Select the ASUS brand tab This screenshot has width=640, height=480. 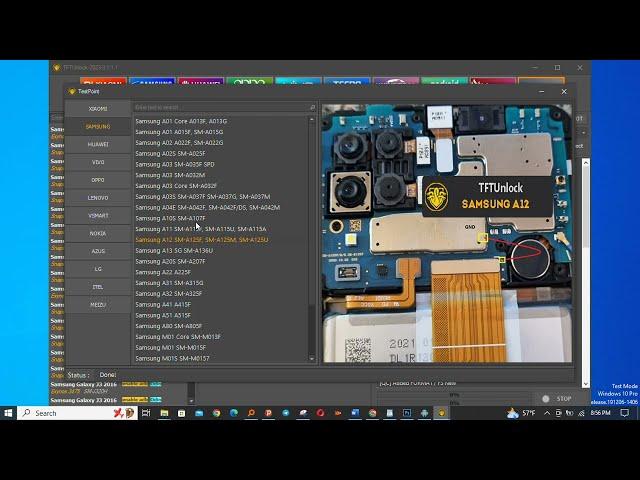[x=98, y=251]
